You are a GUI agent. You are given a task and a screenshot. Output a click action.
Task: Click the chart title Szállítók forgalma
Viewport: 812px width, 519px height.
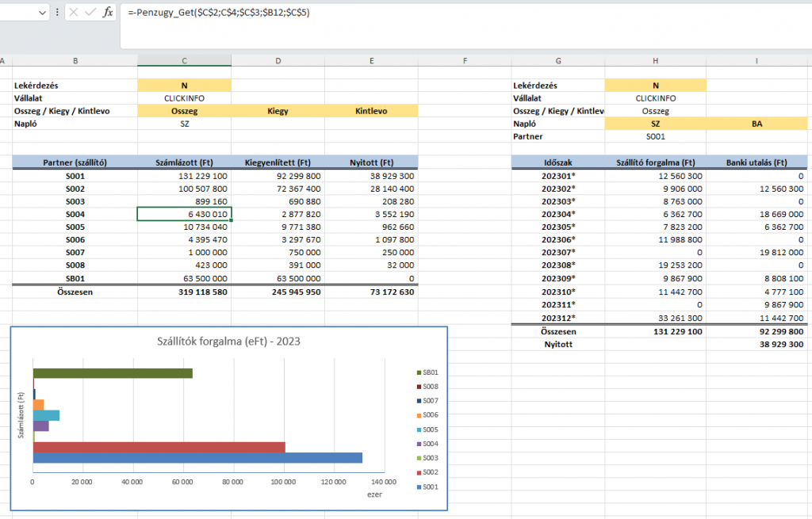228,342
